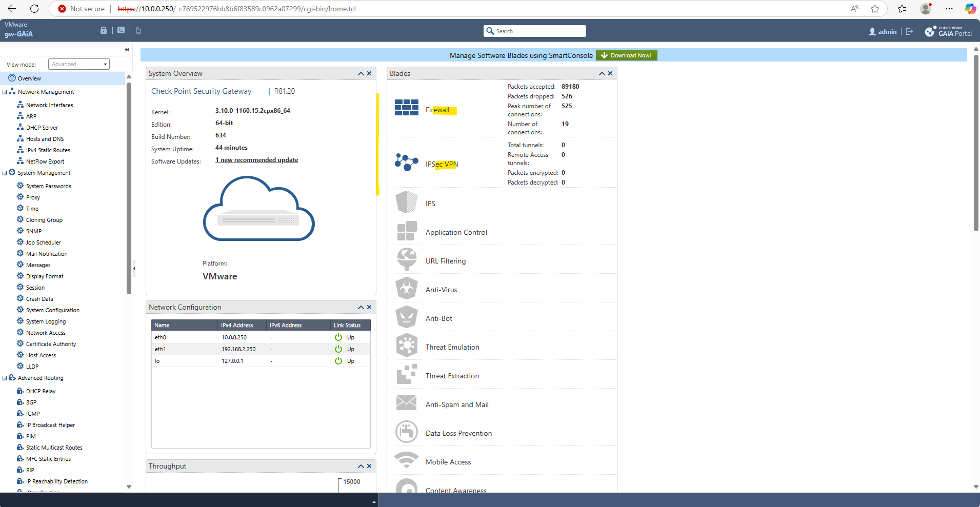Screen dimensions: 980x507
Task: Open IPv4 Static Routes page
Action: [x=48, y=150]
